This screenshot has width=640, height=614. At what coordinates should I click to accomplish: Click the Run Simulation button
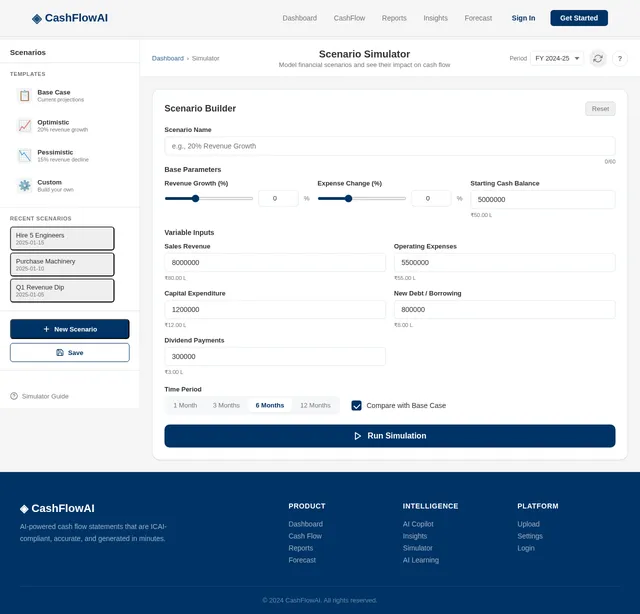click(x=390, y=436)
